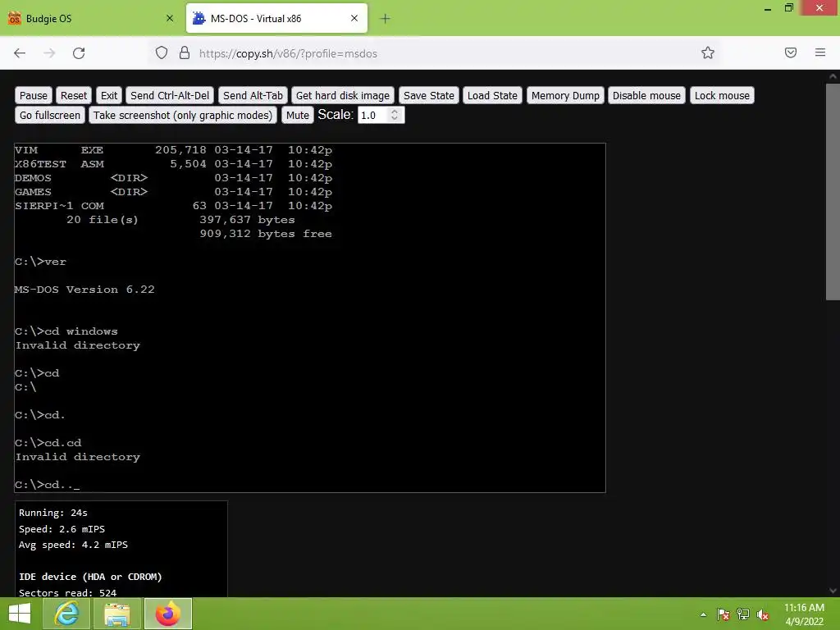840x630 pixels.
Task: Switch to the Budgie OS tab
Action: pos(91,18)
